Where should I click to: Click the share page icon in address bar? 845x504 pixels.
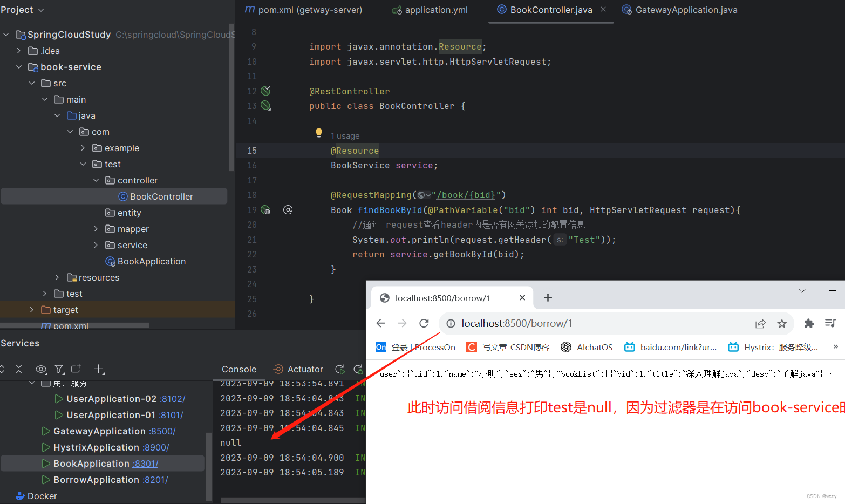760,323
